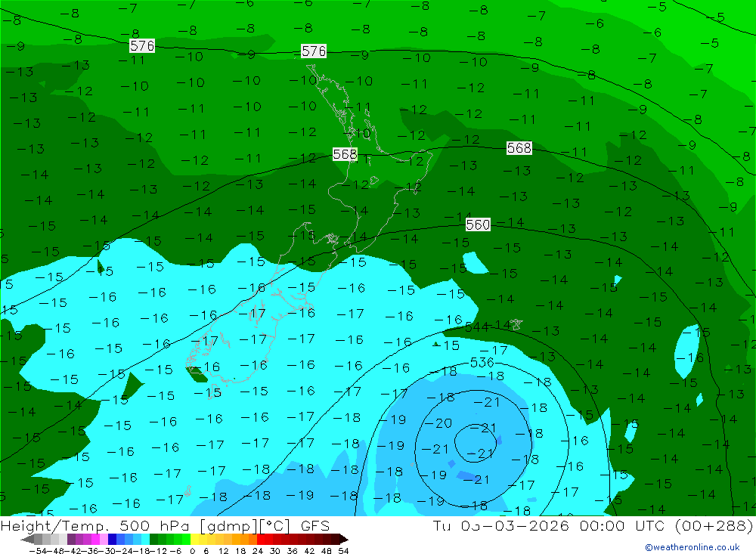Click the 54 legend scale label
The height and width of the screenshot is (554, 756).
(343, 551)
